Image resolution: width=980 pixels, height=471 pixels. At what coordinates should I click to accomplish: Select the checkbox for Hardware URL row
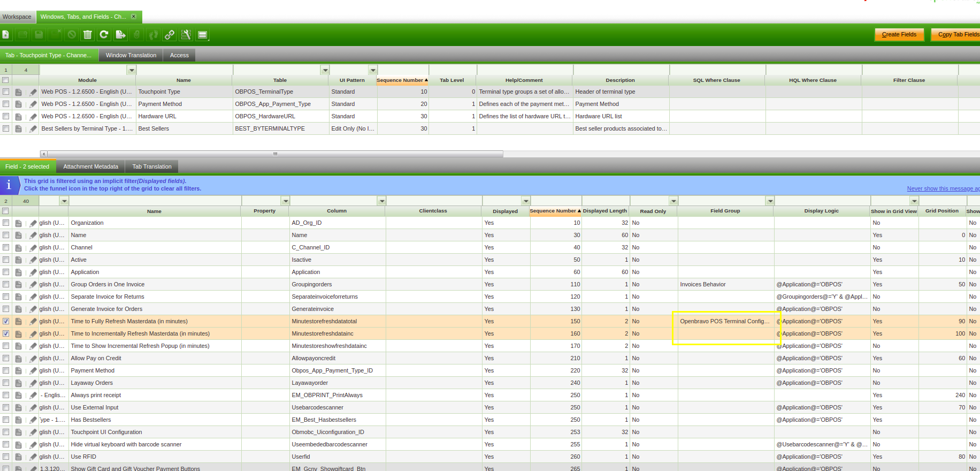click(6, 116)
